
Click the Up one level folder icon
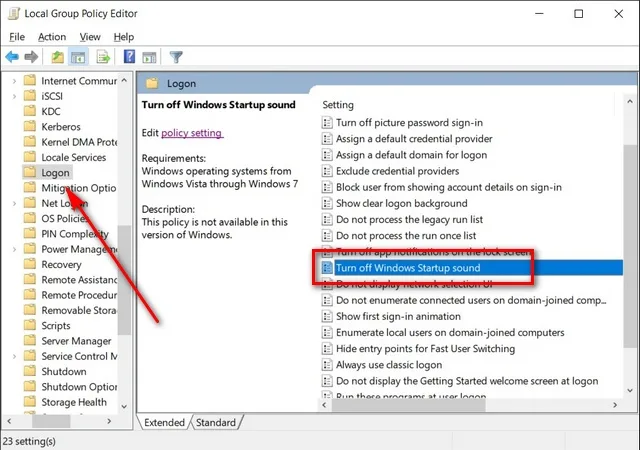57,57
